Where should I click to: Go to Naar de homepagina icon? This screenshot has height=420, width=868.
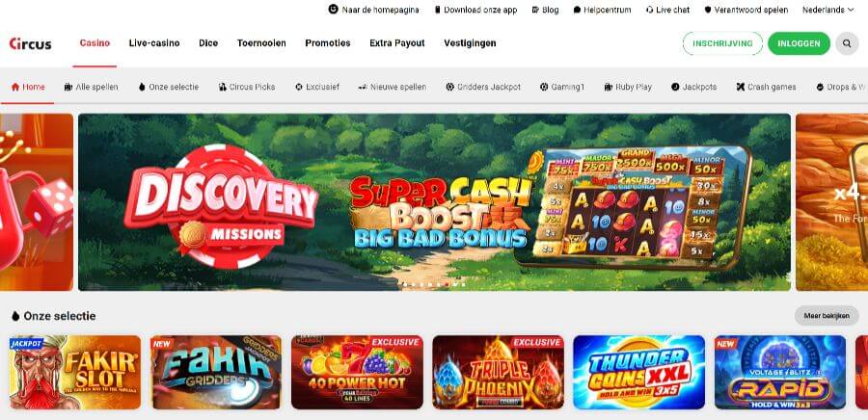point(334,10)
